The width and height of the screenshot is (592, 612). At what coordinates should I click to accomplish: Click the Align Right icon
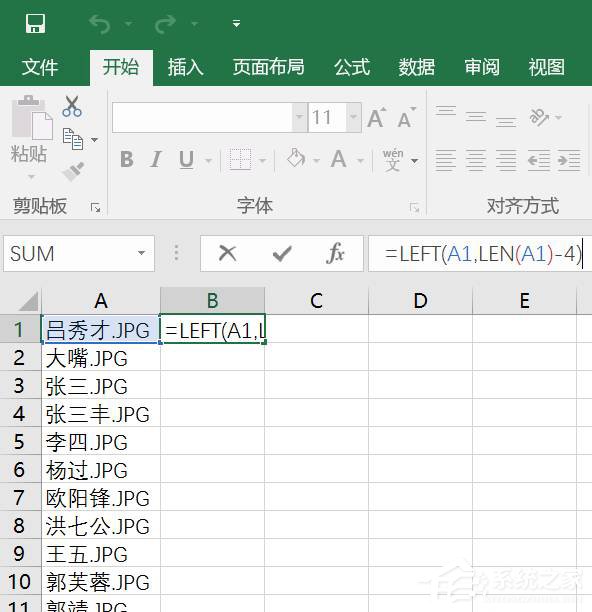coord(506,160)
